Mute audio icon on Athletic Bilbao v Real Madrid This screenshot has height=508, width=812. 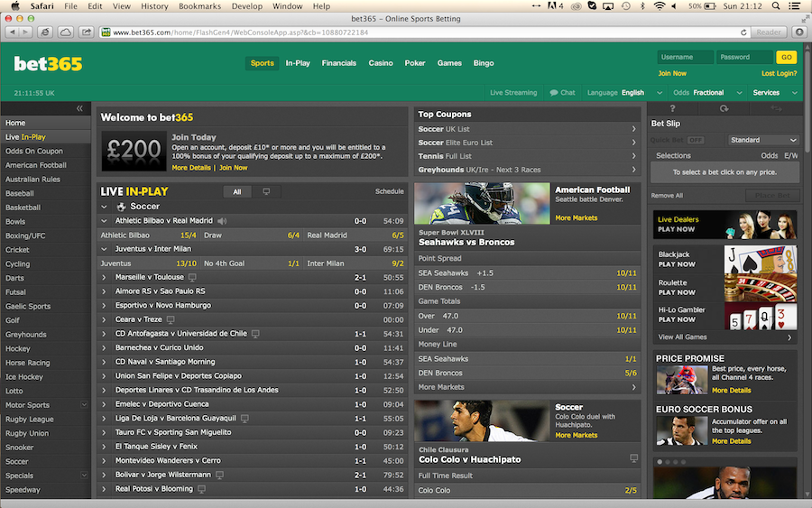pyautogui.click(x=222, y=221)
